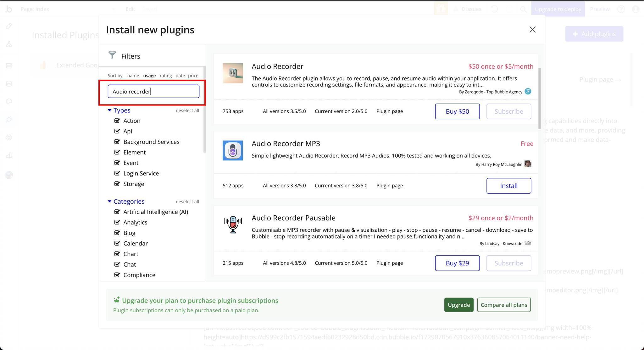Sort plugins by date

pyautogui.click(x=180, y=76)
